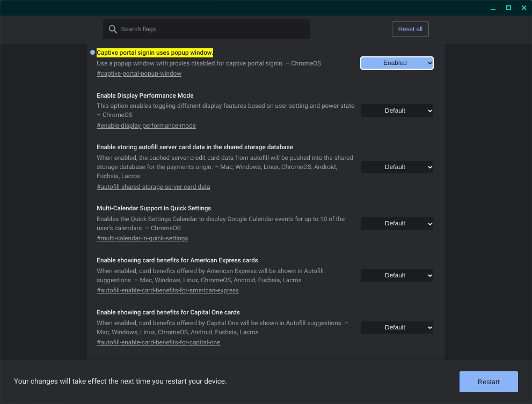Screen dimensions: 532x404
Task: Click the Reset all button
Action: 410,29
